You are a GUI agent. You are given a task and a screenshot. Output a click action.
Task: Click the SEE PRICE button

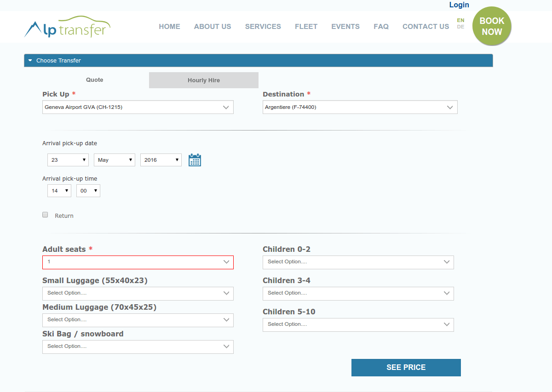click(406, 368)
